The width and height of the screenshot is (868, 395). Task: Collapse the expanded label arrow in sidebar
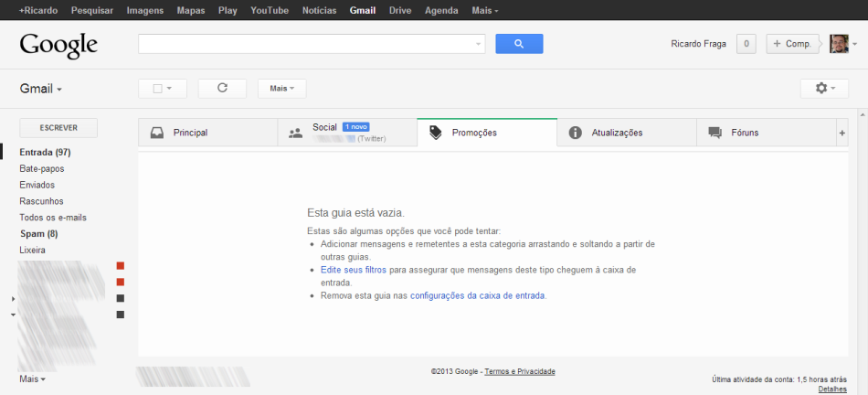(13, 315)
